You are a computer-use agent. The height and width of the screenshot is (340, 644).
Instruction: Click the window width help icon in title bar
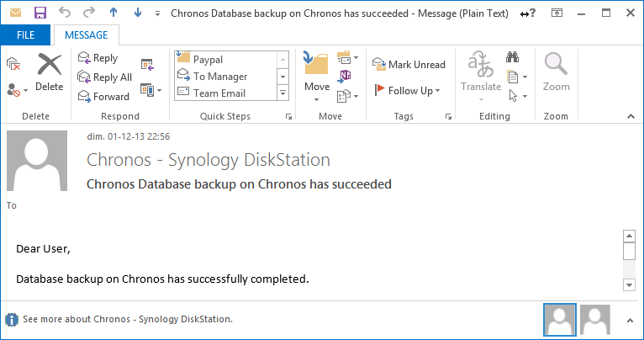[x=528, y=13]
